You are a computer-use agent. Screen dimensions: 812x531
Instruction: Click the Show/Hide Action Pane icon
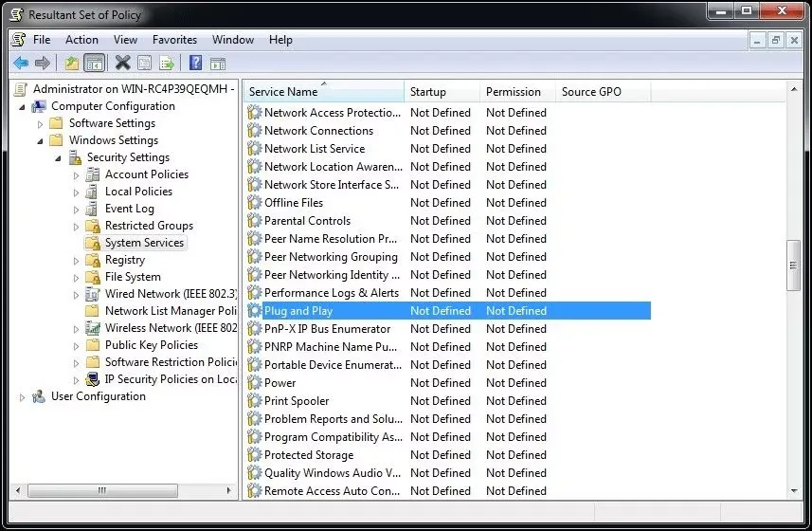(217, 64)
